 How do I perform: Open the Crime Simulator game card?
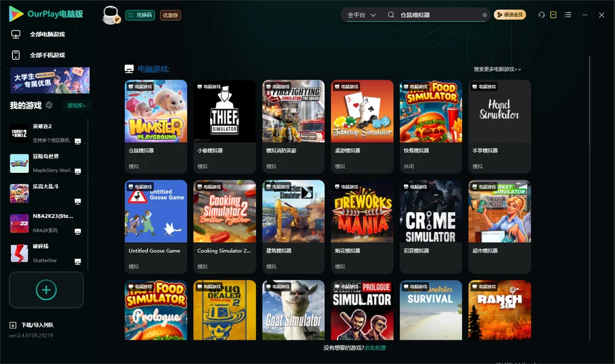430,227
